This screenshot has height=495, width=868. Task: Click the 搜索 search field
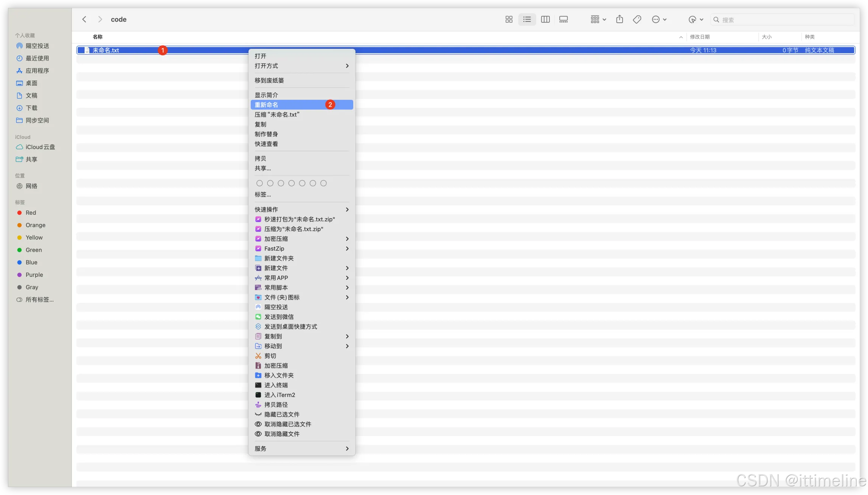coord(783,20)
